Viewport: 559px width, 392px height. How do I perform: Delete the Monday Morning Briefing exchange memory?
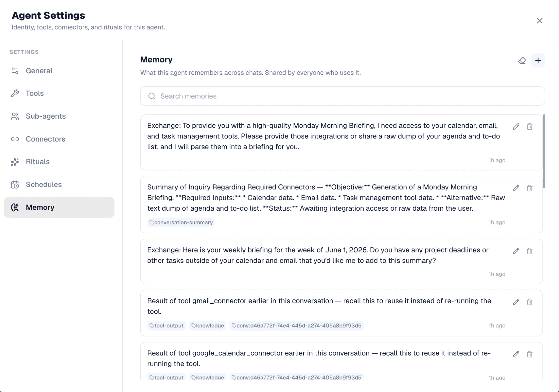click(x=529, y=127)
